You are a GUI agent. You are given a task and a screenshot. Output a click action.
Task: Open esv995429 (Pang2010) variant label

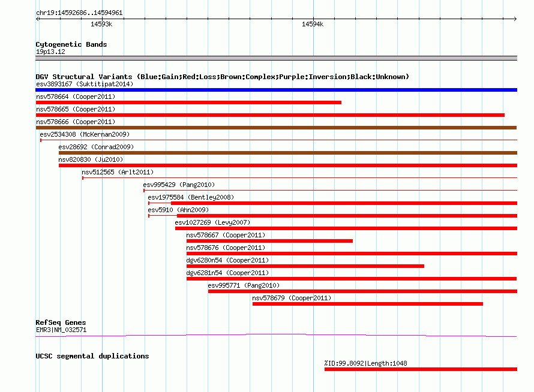179,185
